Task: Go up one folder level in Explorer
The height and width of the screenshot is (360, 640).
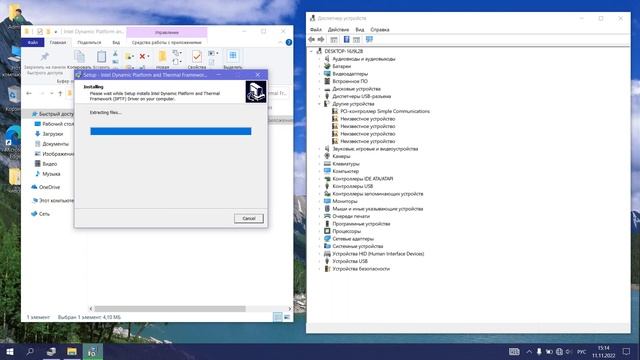Action: point(60,93)
